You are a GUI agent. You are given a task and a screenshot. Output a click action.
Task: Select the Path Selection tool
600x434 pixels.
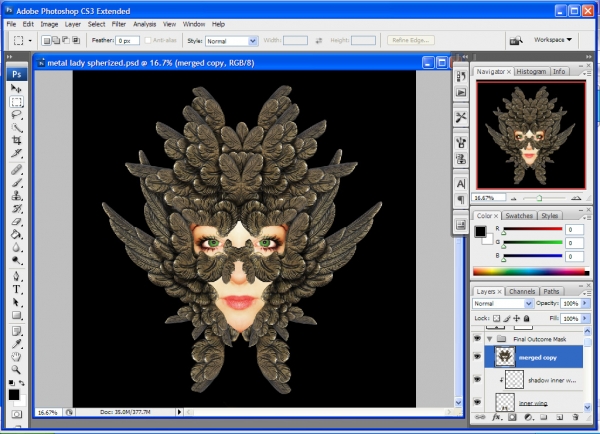(16, 302)
